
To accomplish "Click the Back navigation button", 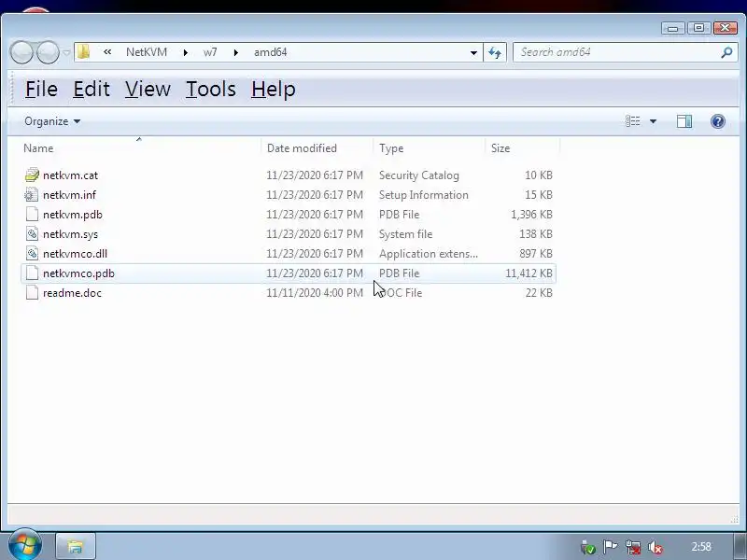I will click(21, 52).
